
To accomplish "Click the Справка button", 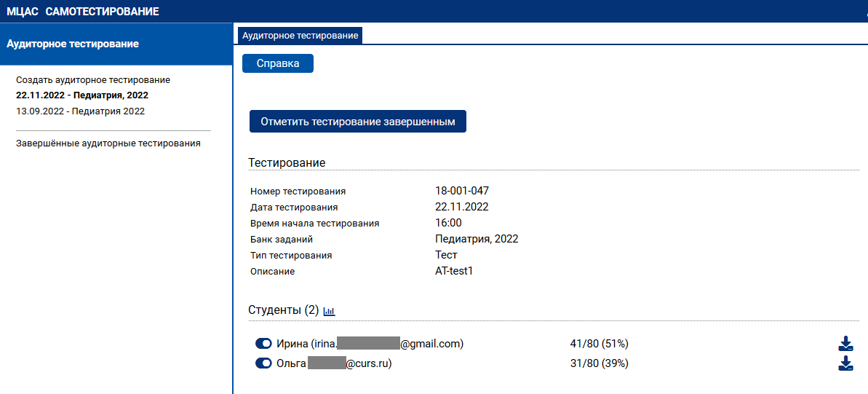I will click(278, 63).
